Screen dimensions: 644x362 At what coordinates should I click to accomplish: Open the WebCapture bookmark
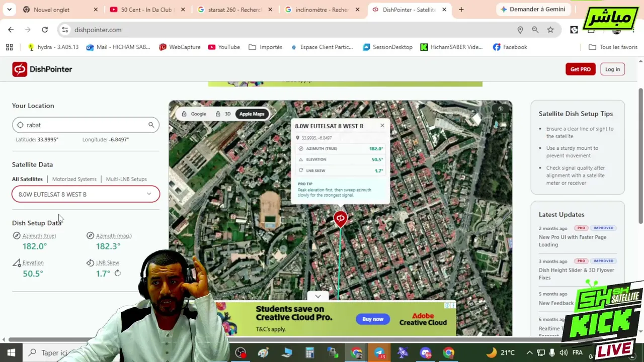[180, 47]
